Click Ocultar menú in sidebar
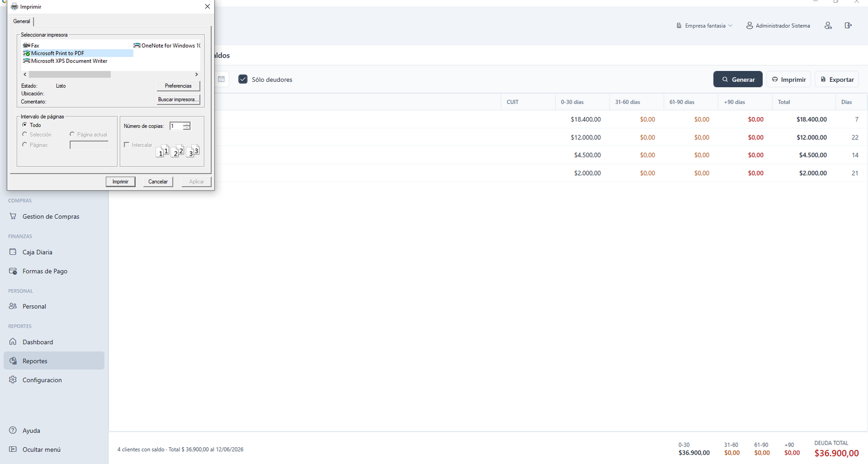 click(x=54, y=449)
